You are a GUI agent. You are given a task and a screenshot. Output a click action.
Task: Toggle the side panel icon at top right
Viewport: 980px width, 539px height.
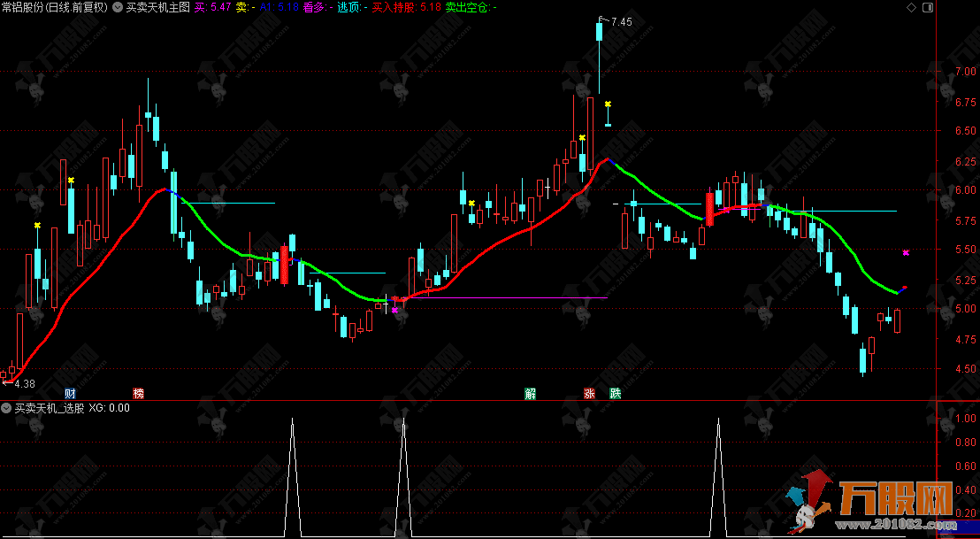pyautogui.click(x=928, y=7)
